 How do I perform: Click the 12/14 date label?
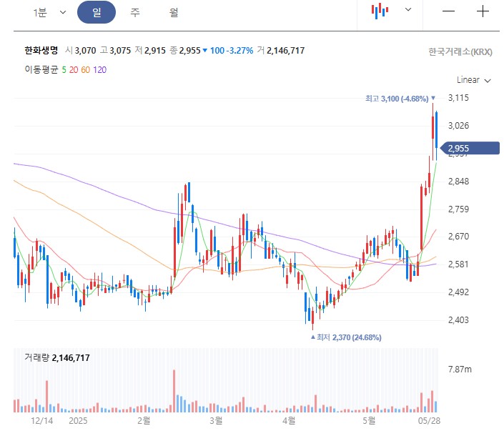click(x=41, y=420)
